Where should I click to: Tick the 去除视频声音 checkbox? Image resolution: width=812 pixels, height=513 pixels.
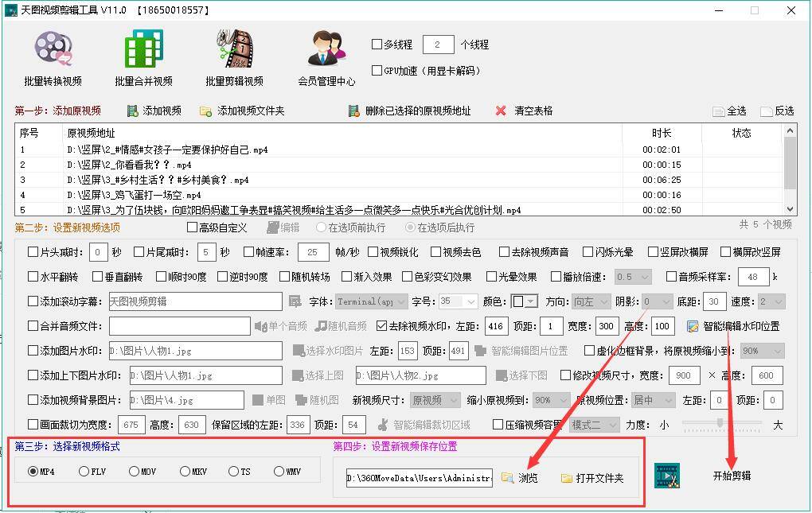[x=504, y=252]
